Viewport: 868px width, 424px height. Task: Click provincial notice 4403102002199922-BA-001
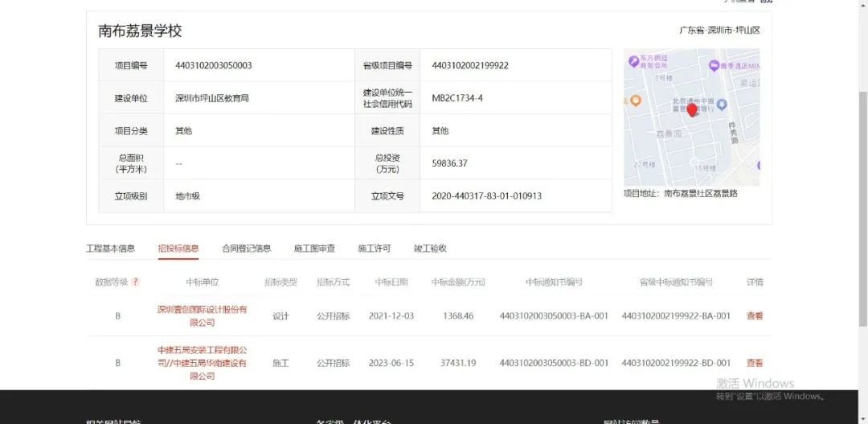click(x=676, y=316)
